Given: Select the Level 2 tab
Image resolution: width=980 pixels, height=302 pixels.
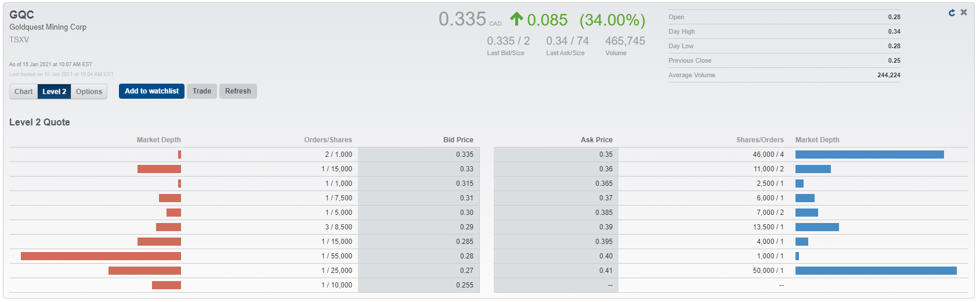Looking at the screenshot, I should click(54, 92).
